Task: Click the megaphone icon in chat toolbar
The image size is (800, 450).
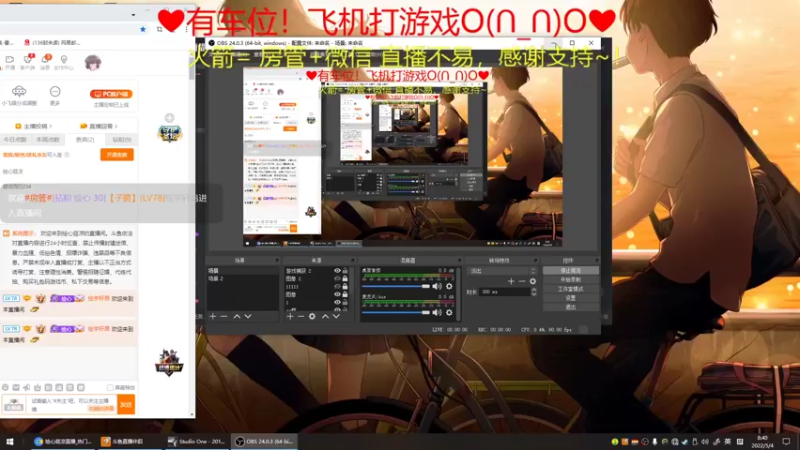Action: [27, 388]
